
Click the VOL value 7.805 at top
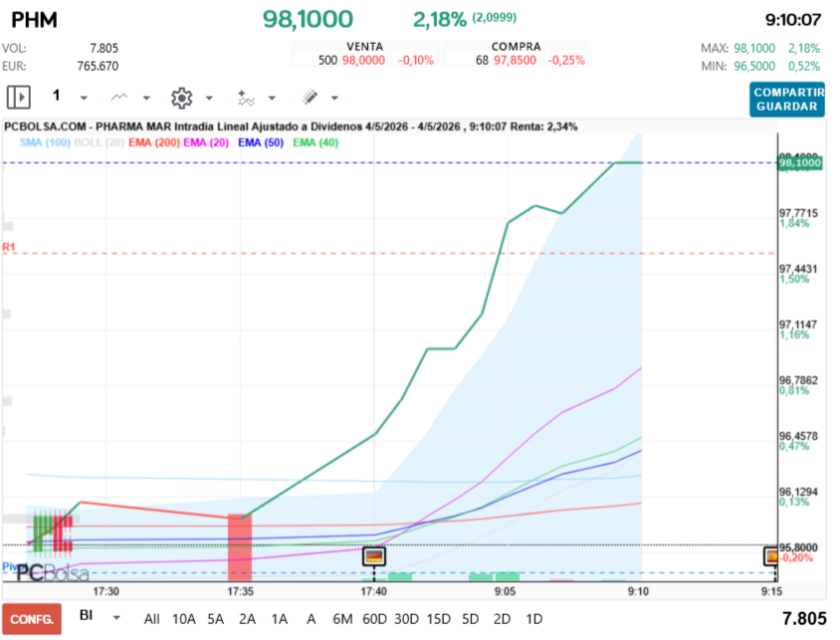pos(104,48)
